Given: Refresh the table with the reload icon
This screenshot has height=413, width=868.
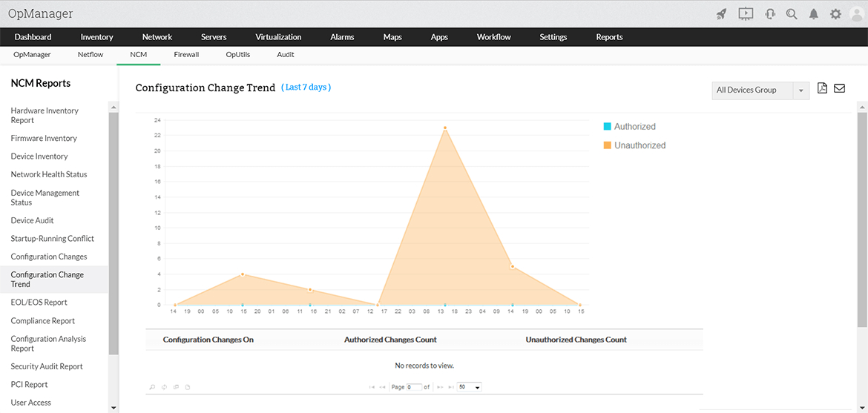Looking at the screenshot, I should click(165, 387).
